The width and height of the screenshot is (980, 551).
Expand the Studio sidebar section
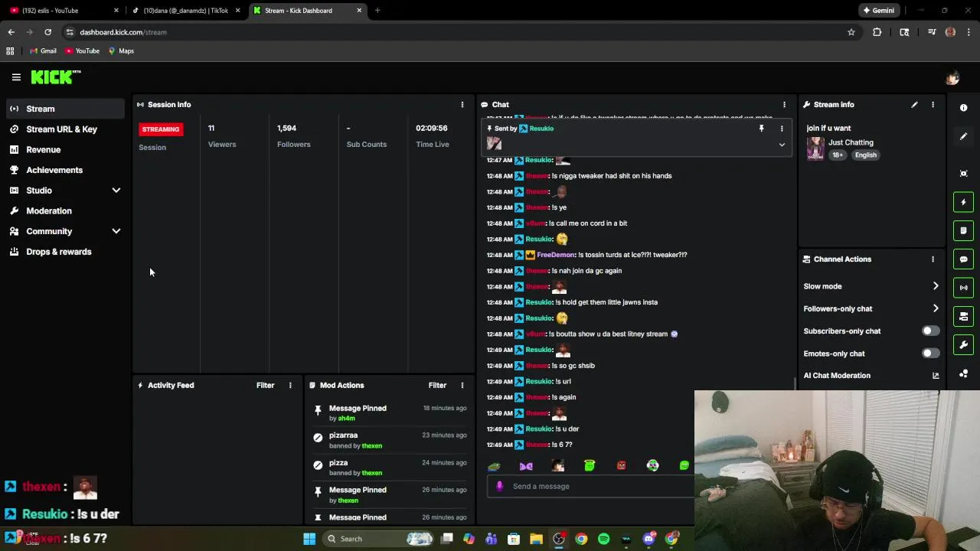pyautogui.click(x=116, y=191)
